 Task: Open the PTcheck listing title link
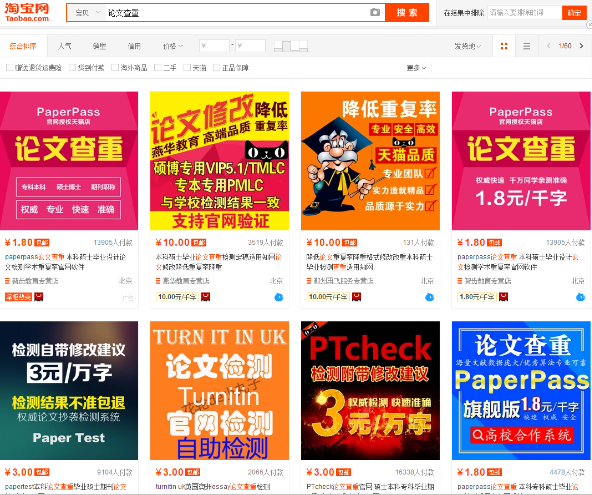pos(370,487)
